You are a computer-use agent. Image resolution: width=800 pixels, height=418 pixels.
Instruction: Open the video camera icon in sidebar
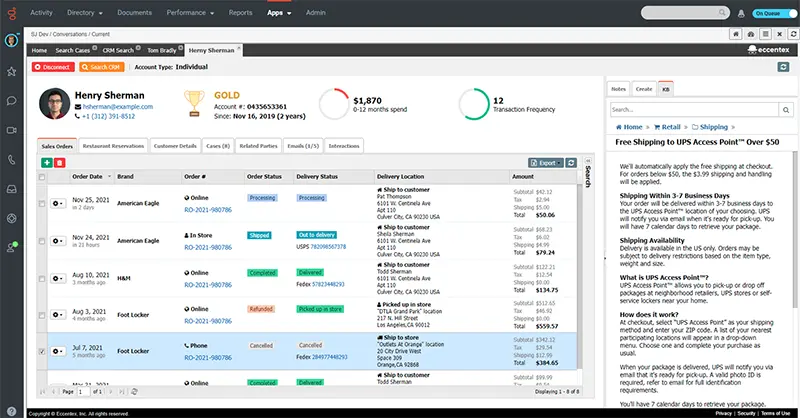[11, 130]
